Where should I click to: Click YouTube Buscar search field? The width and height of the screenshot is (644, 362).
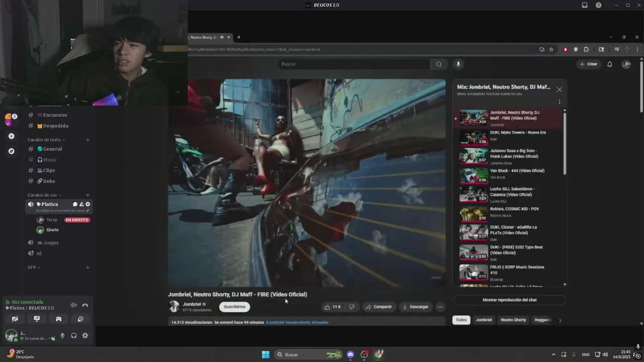(354, 64)
